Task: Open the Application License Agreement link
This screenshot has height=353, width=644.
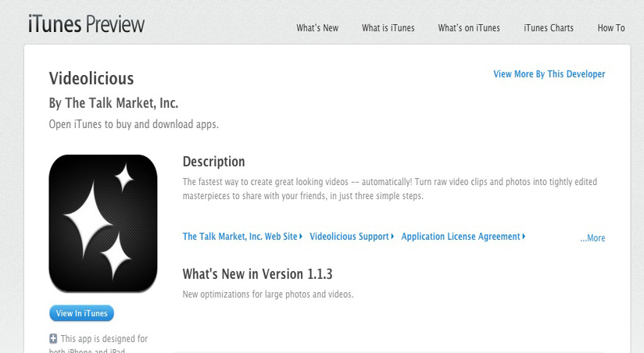Action: pos(463,237)
